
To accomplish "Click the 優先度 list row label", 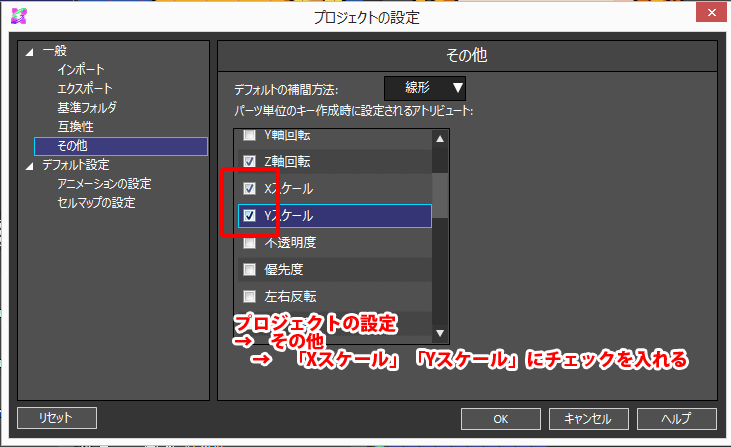I will click(x=283, y=269).
